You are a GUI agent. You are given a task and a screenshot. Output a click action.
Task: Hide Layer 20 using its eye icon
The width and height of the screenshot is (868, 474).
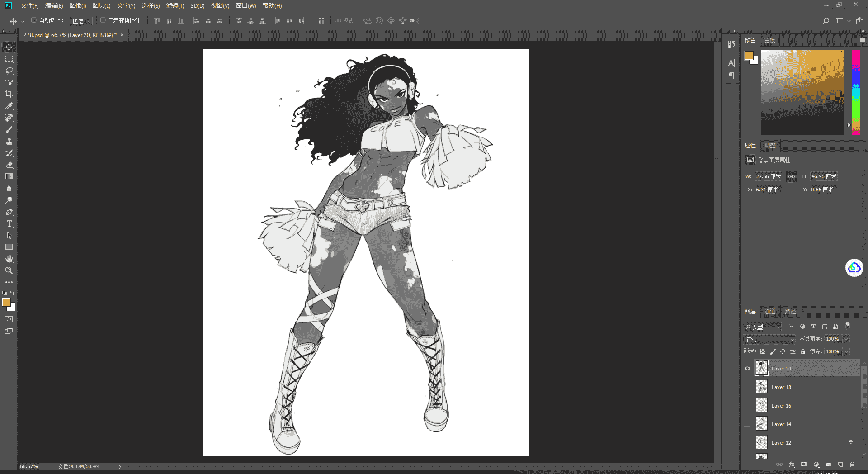pyautogui.click(x=747, y=368)
